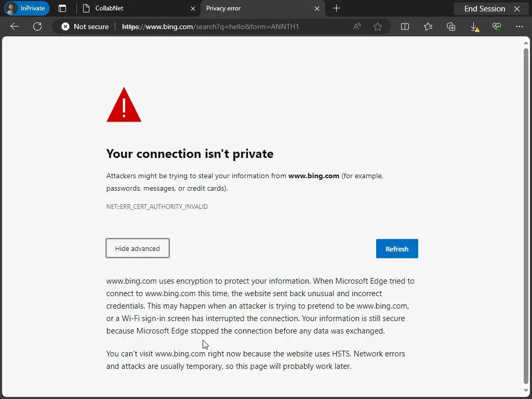Click the red warning triangle icon
Viewport: 532px width, 399px height.
[x=124, y=105]
